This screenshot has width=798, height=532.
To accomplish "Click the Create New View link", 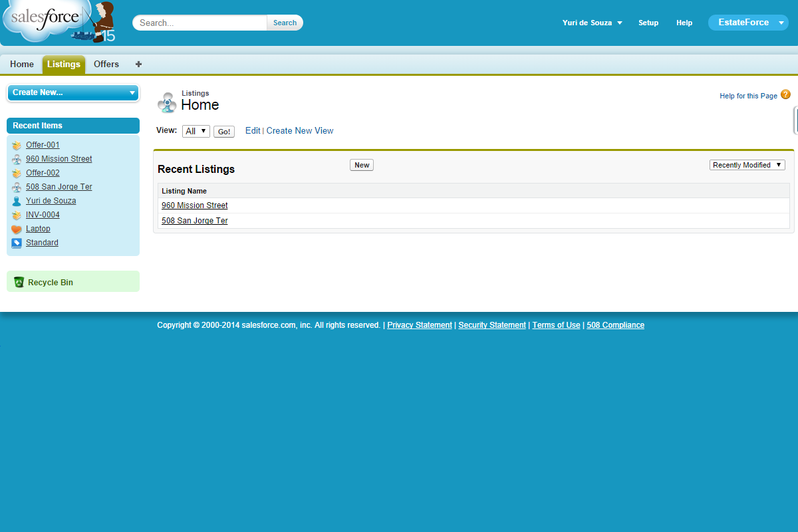I will click(300, 130).
